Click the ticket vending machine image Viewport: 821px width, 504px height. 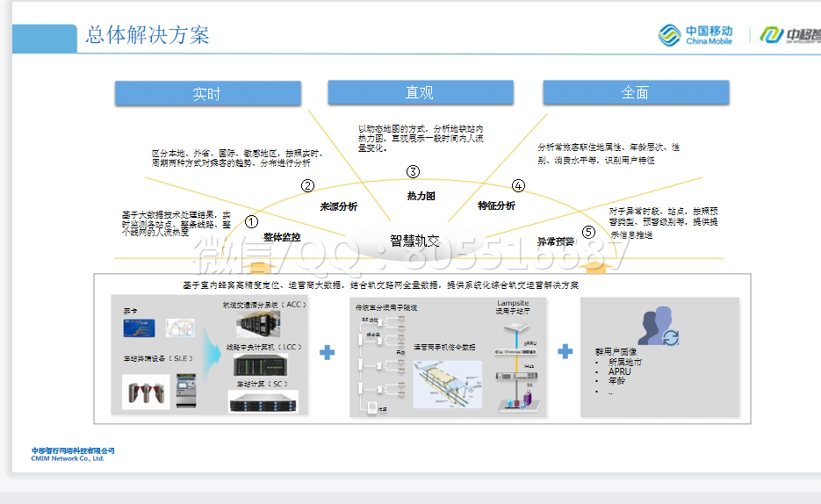click(x=186, y=391)
